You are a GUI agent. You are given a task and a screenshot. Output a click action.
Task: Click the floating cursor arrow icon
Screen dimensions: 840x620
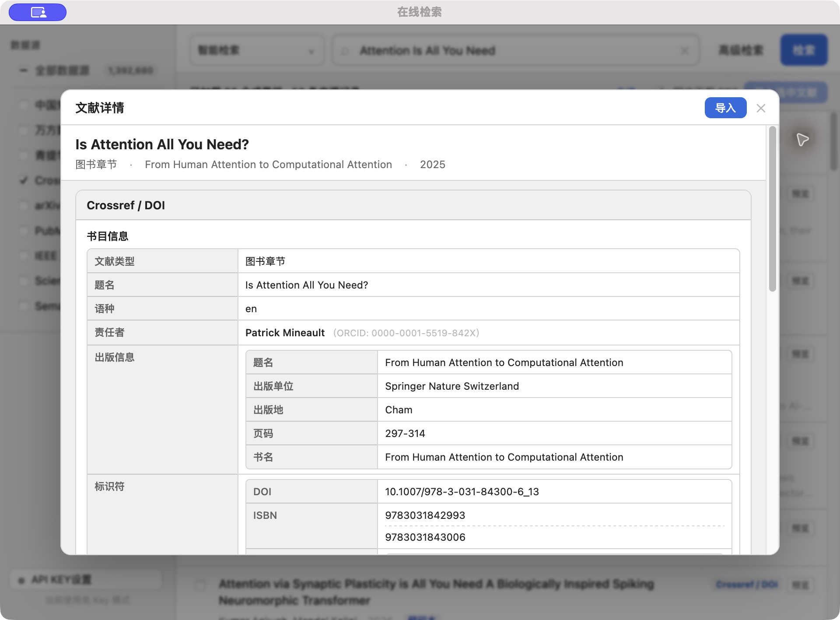pos(802,140)
